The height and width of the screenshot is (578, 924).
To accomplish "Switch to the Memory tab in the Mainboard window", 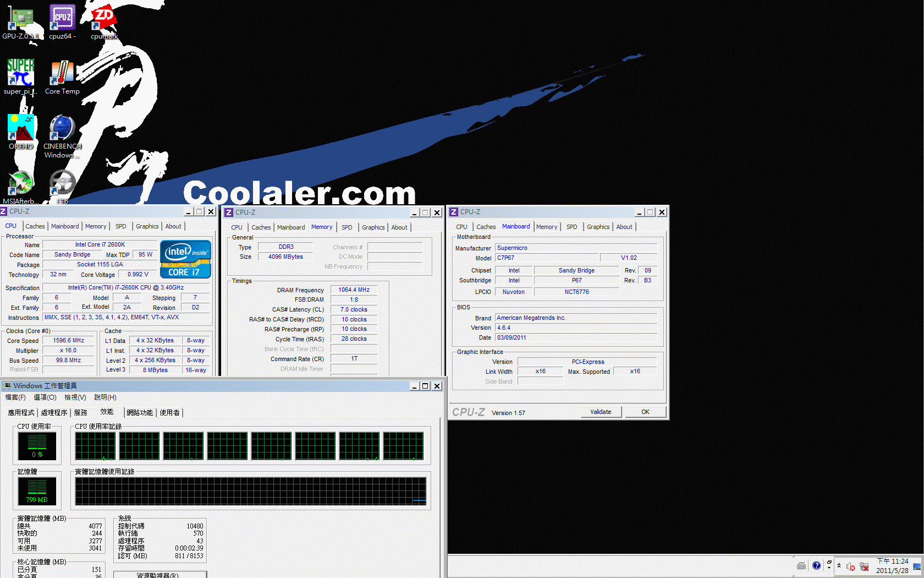I will tap(547, 227).
